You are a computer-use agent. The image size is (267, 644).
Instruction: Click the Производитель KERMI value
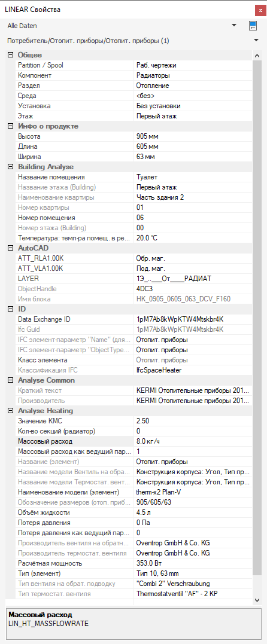coord(193,401)
